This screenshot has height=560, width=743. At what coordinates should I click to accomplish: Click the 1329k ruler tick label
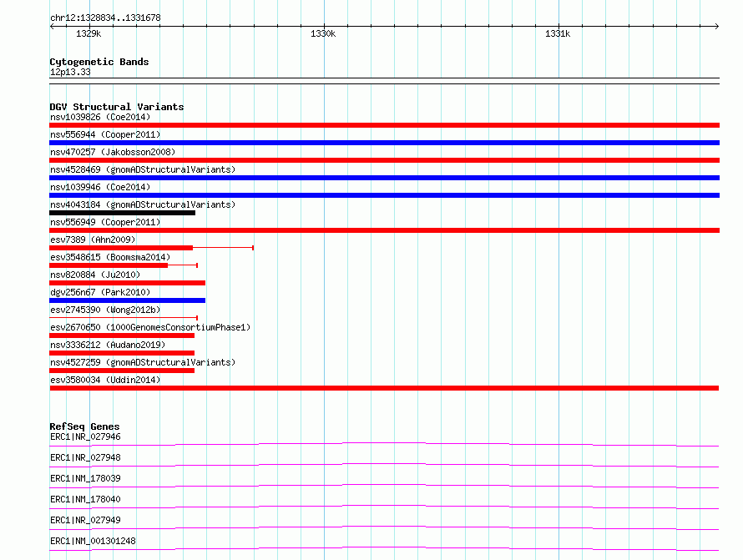coord(88,33)
